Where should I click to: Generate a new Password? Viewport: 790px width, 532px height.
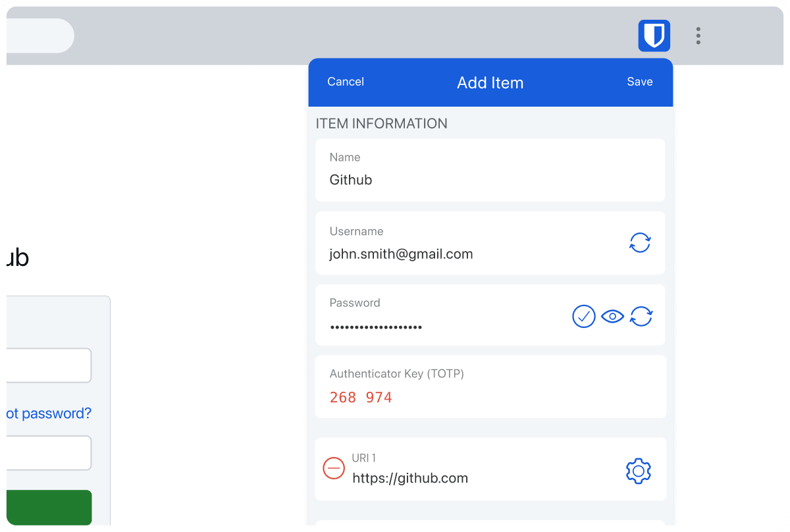tap(641, 317)
